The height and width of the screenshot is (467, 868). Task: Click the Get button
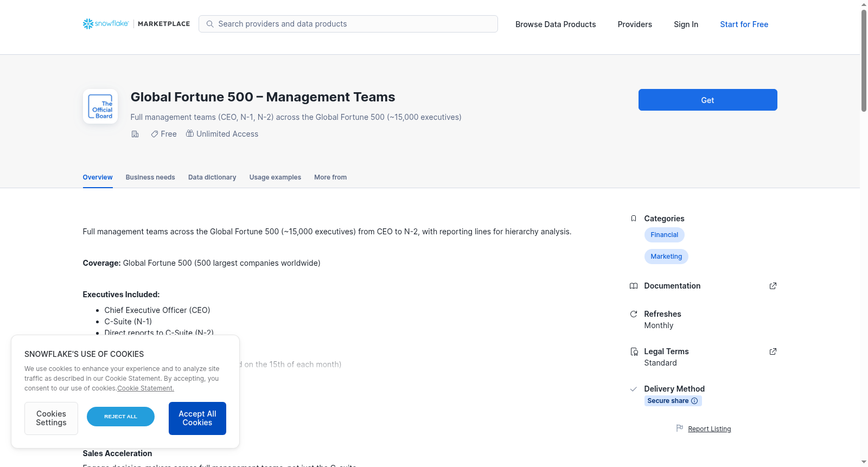coord(707,100)
